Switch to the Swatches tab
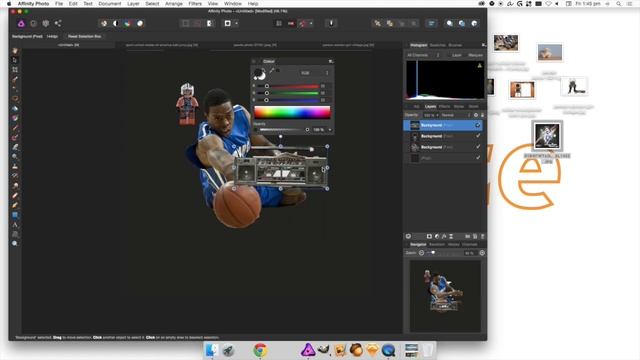This screenshot has width=640, height=360. 438,45
